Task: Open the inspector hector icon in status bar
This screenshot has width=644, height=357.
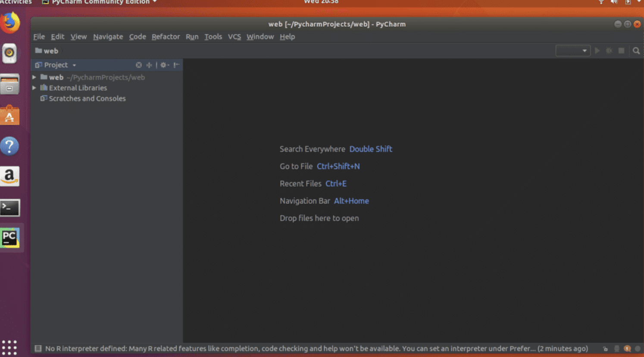Action: pyautogui.click(x=617, y=348)
